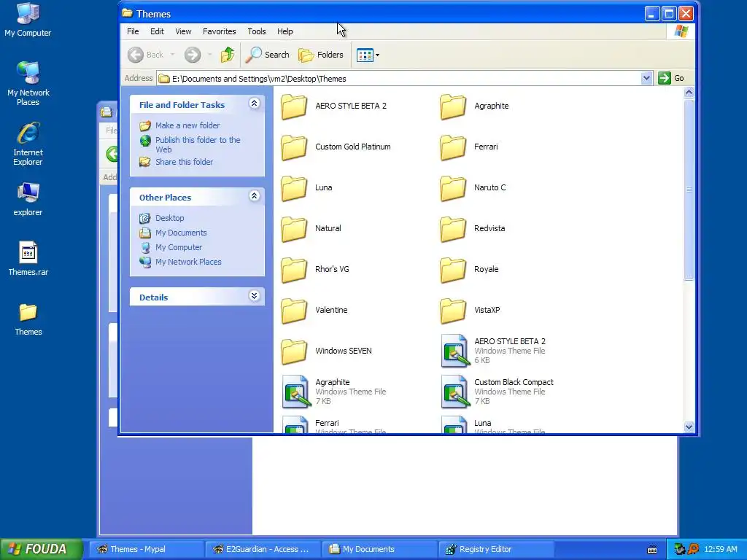Click the Search toolbar button
Screen dimensions: 747x560
click(267, 55)
